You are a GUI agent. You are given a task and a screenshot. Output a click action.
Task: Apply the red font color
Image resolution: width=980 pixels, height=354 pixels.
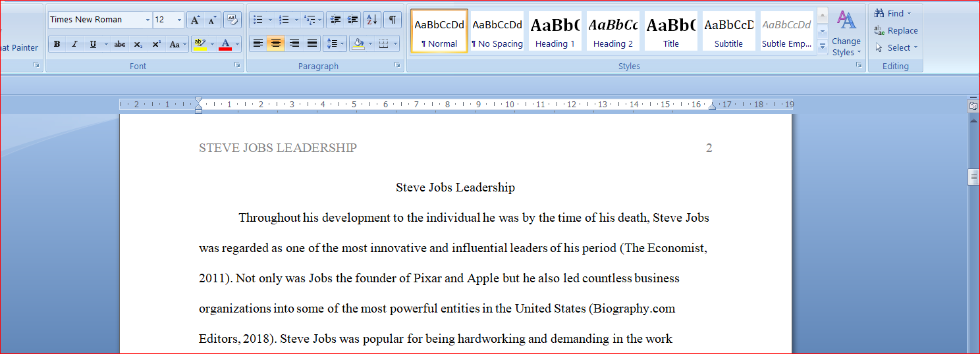(225, 44)
